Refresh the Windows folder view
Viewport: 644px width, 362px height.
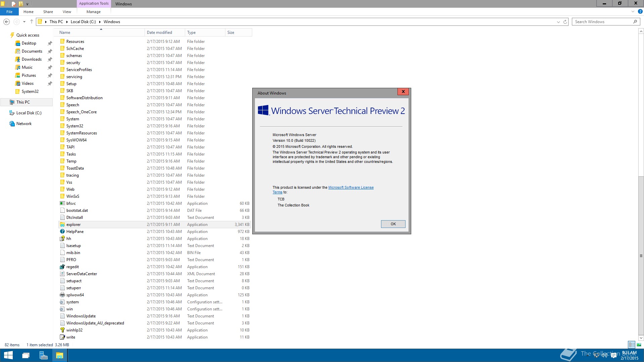(565, 22)
